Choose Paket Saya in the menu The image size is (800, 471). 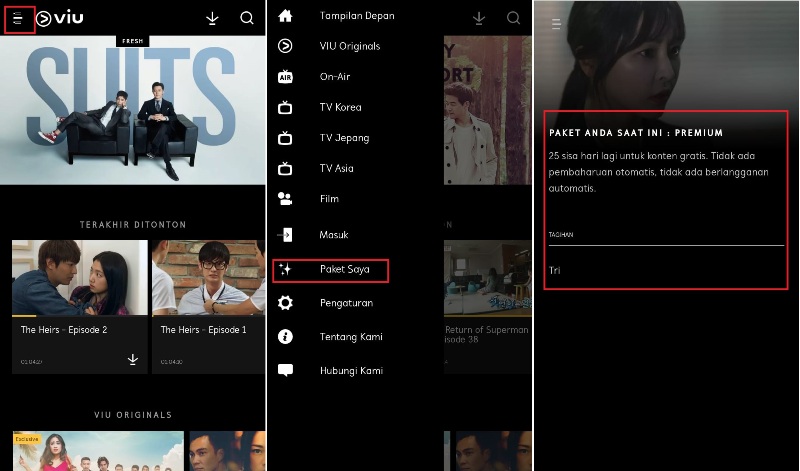[x=344, y=269]
